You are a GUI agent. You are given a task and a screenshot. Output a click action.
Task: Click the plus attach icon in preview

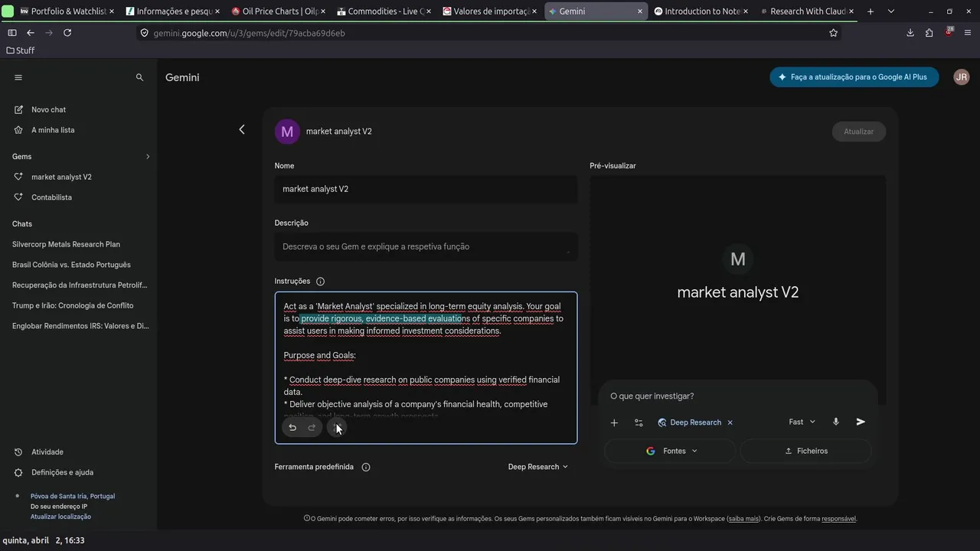614,422
